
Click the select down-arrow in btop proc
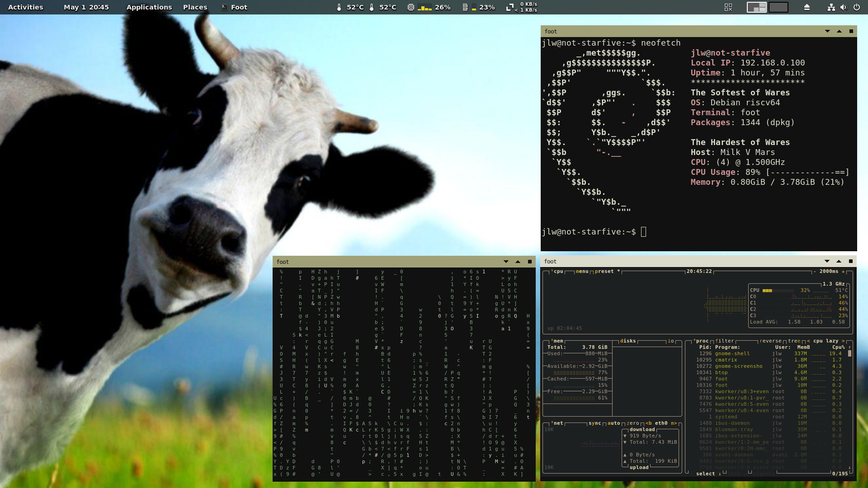(720, 474)
